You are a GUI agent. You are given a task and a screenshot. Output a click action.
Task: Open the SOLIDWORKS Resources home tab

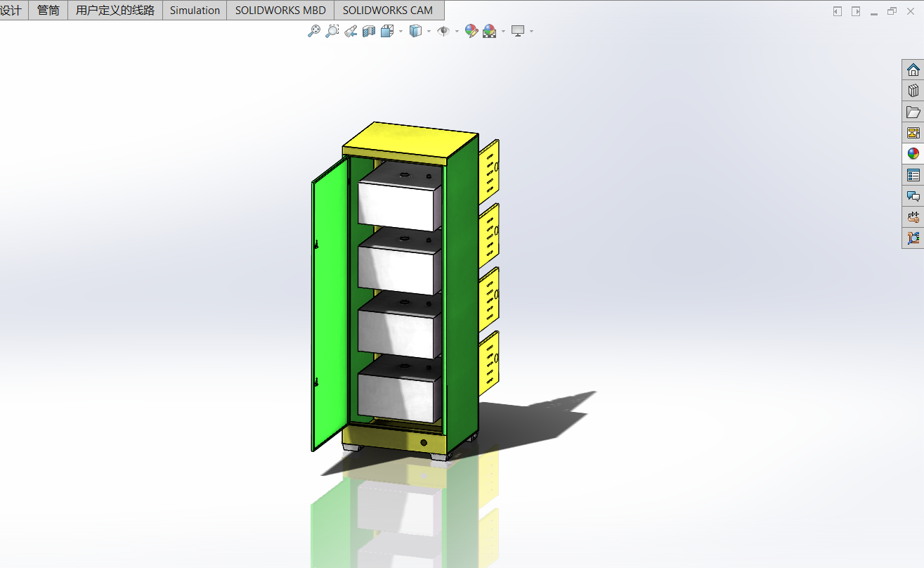913,70
